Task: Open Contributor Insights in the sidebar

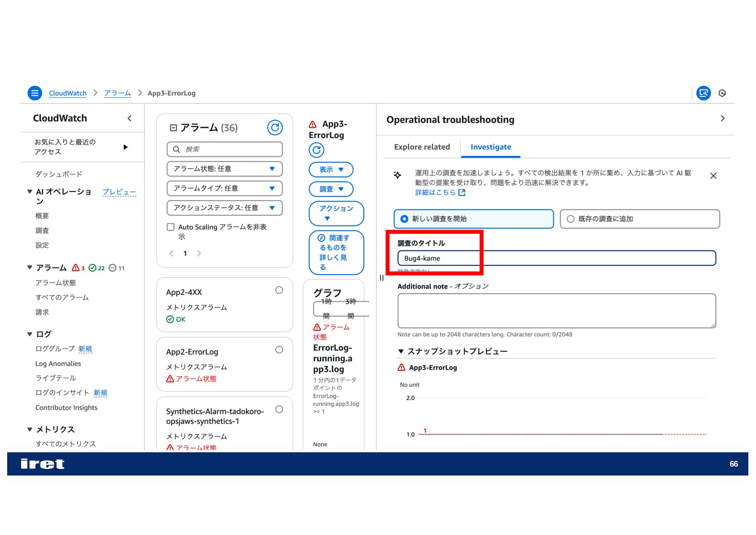Action: point(66,408)
